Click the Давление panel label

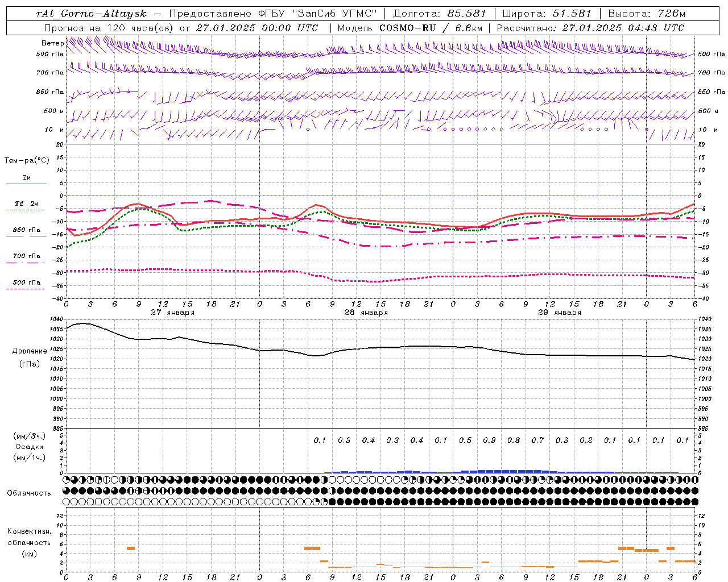[30, 351]
